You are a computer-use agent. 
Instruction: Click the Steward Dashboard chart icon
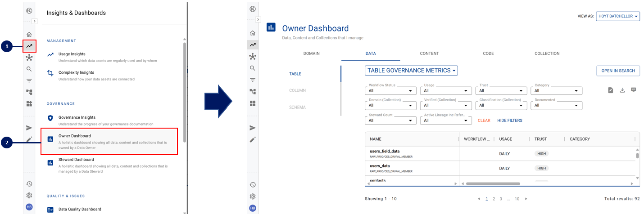coord(50,163)
